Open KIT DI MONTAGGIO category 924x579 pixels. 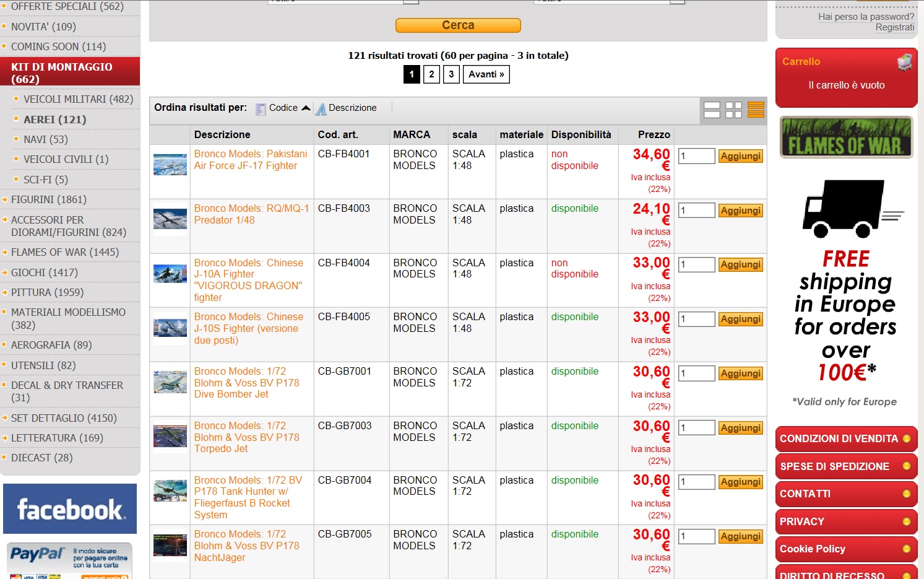70,72
